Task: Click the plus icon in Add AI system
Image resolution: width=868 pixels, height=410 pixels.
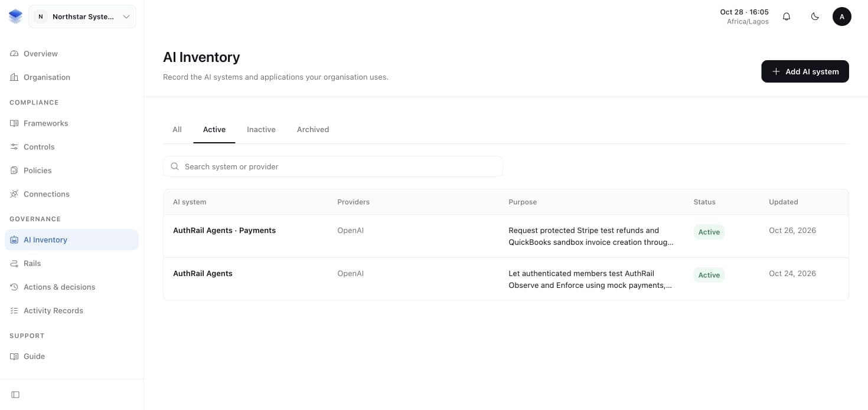Action: (776, 71)
